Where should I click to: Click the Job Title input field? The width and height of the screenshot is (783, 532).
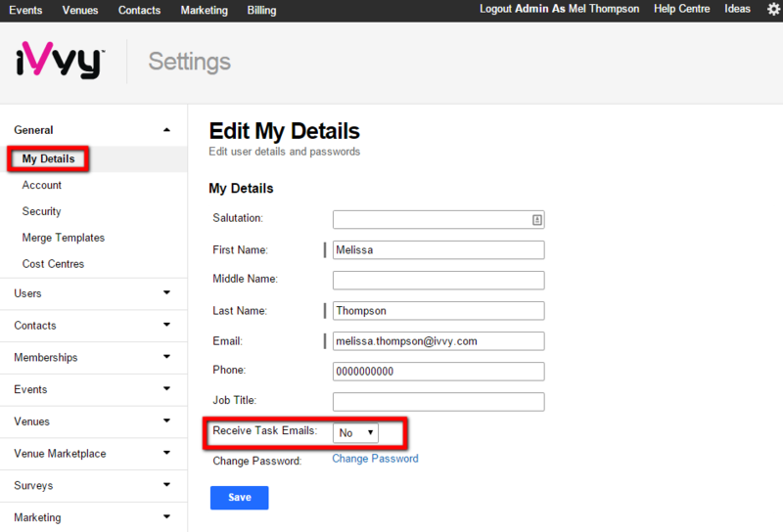pos(438,402)
